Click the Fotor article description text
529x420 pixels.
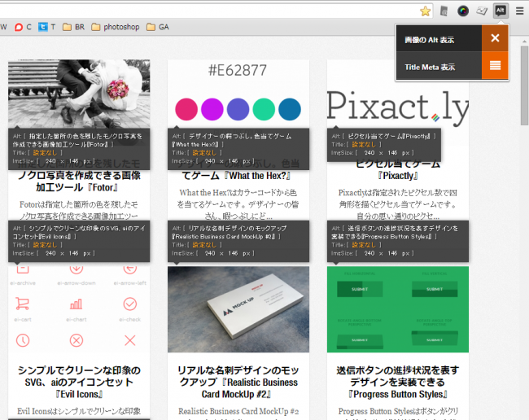(79, 210)
